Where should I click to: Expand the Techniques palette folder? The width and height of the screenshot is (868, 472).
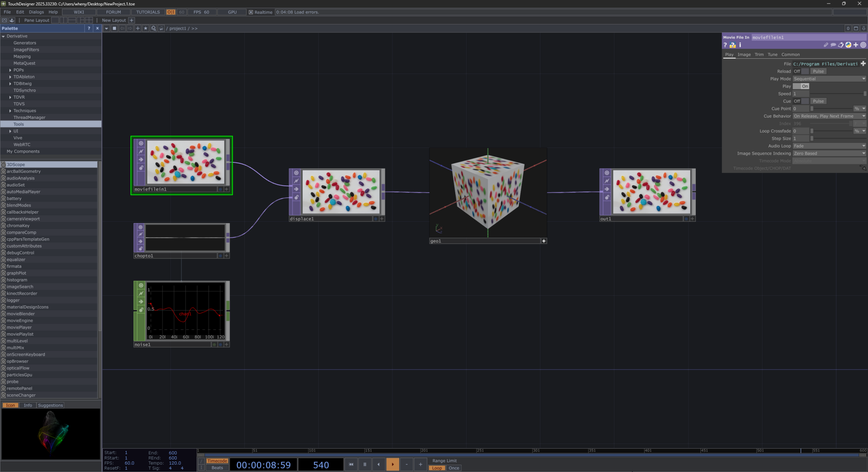[x=10, y=111]
